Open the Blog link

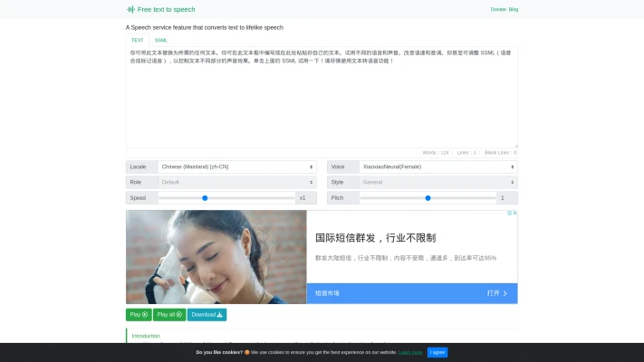point(514,9)
